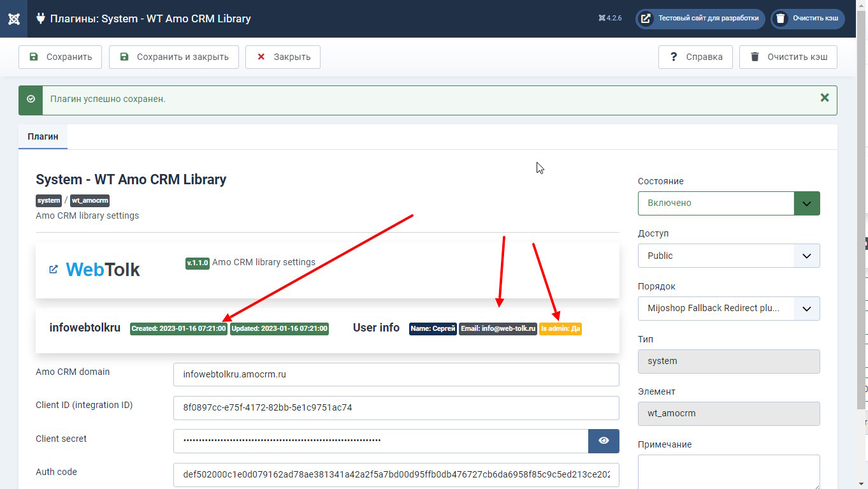
Task: Click into the Примечание text area
Action: [x=728, y=472]
